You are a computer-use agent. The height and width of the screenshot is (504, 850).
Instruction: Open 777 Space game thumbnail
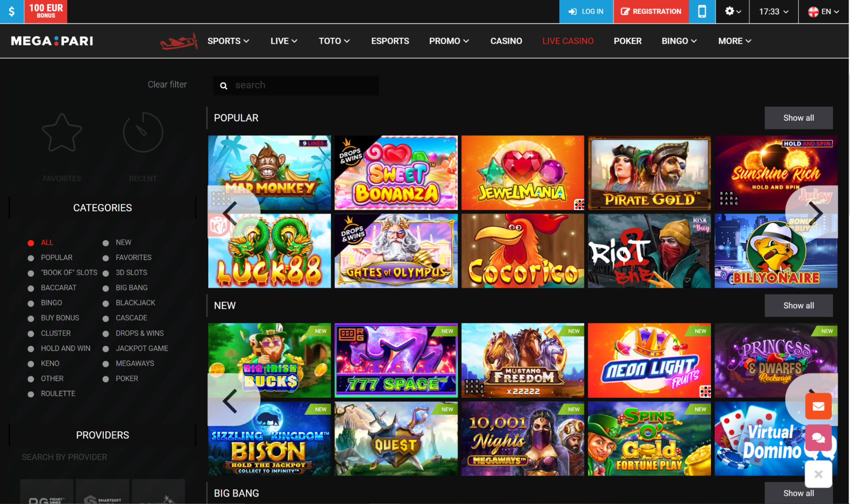pos(396,360)
